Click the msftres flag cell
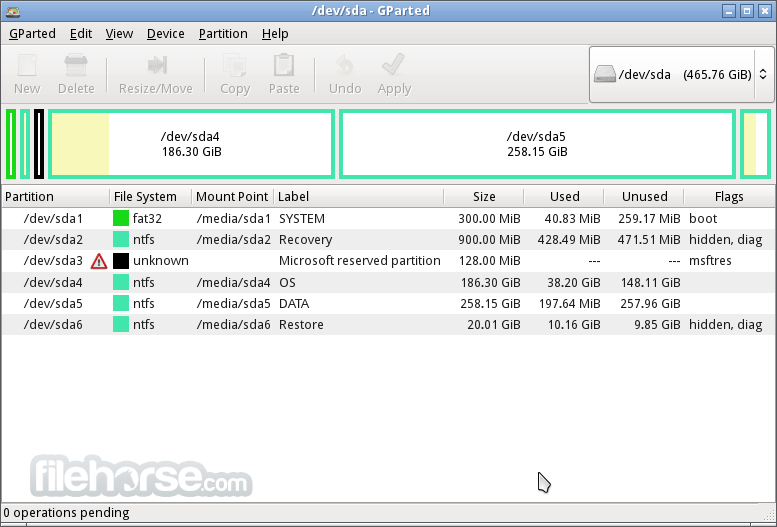Viewport: 777px width, 527px height. (710, 261)
